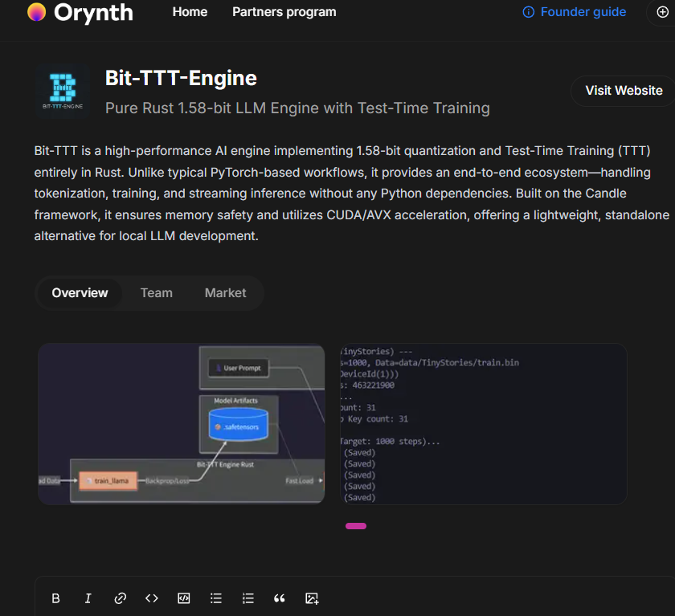The height and width of the screenshot is (616, 675).
Task: Click the Visit Website button
Action: [x=624, y=91]
